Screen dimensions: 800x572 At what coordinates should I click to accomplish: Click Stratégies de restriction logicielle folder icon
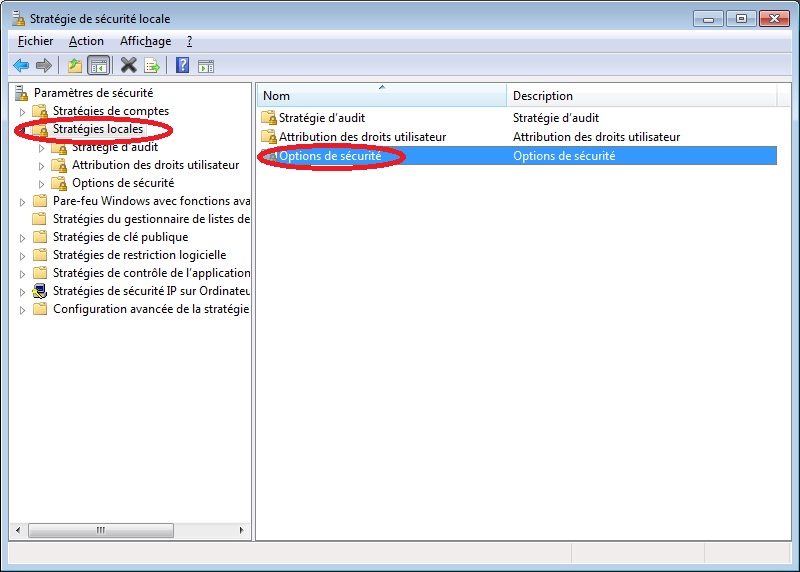click(40, 255)
